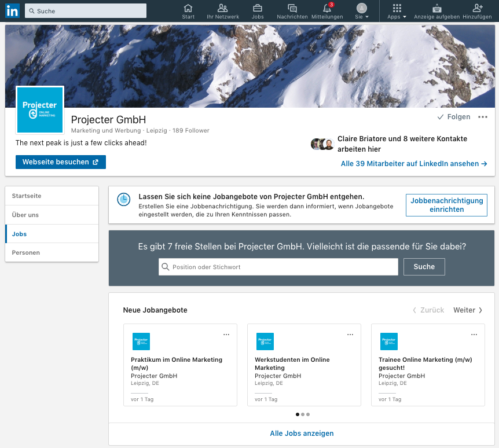
Task: Open Trainee Online Marketing (m/w) gesucht! job
Action: (425, 363)
